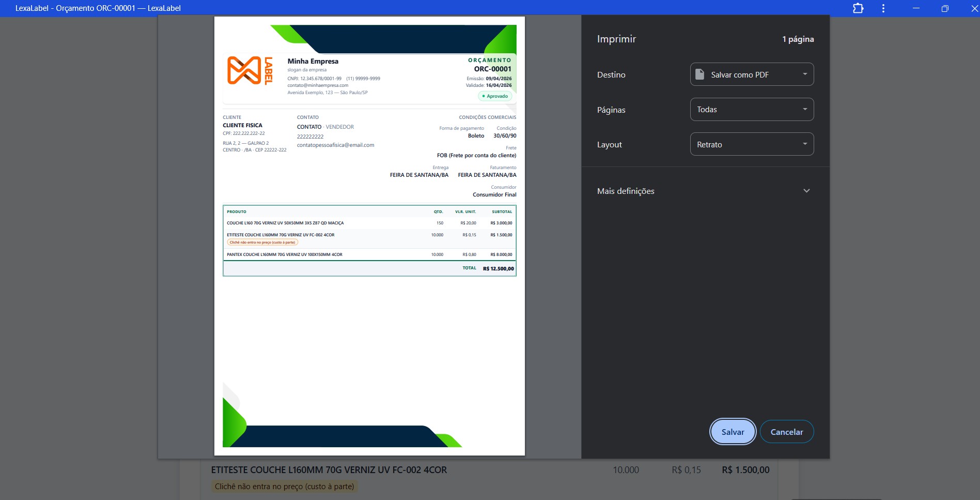Expand the Mais definições section
The image size is (980, 500).
point(705,191)
